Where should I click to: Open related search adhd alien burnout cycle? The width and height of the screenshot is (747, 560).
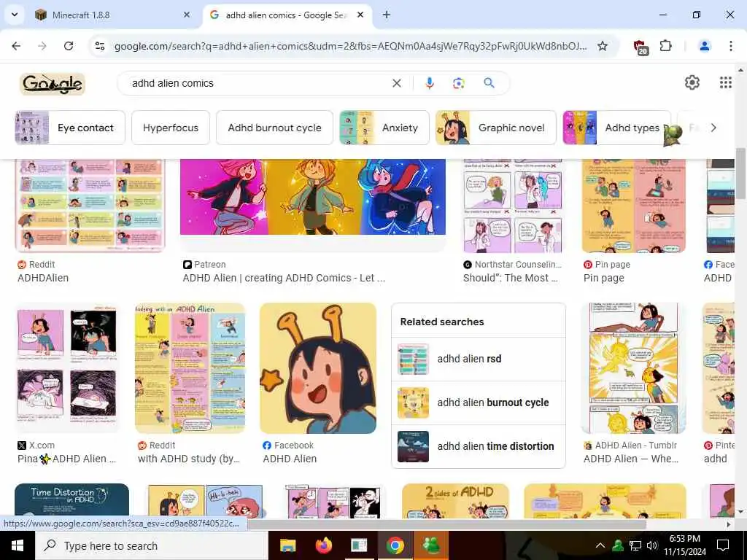tap(479, 402)
